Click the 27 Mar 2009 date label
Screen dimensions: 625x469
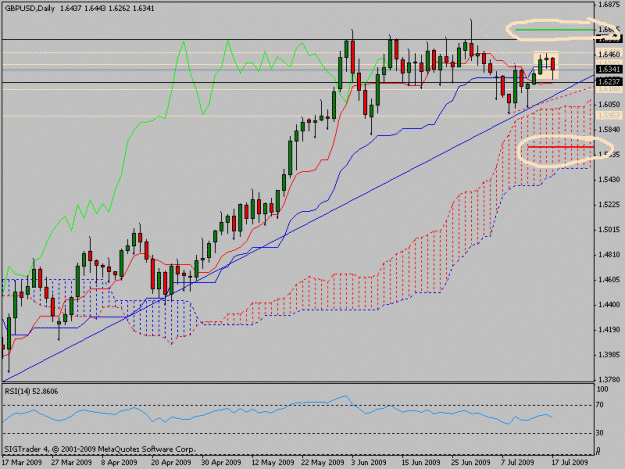pos(71,462)
